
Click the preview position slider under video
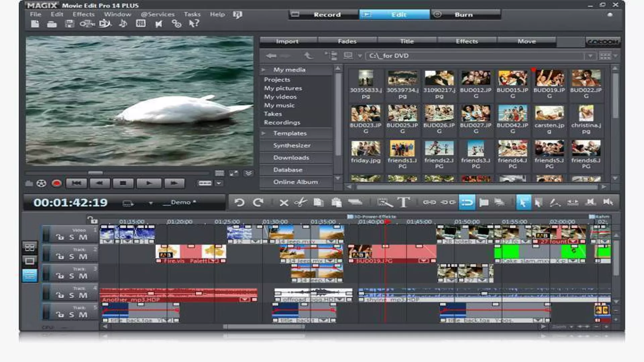[x=96, y=173]
